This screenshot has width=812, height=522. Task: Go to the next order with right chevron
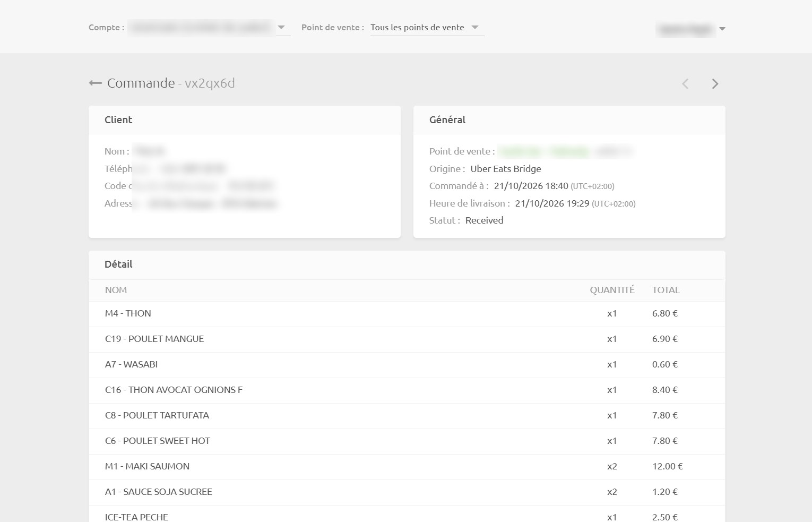coord(715,83)
